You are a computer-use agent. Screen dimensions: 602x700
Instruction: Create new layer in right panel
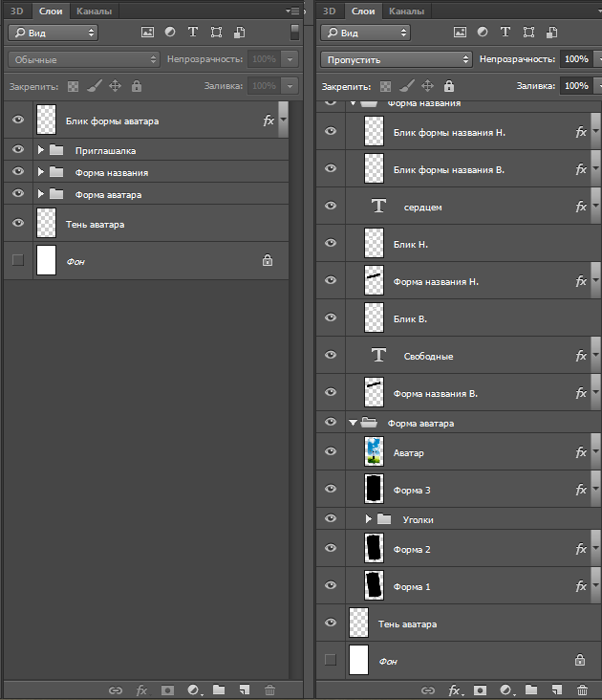coord(557,689)
